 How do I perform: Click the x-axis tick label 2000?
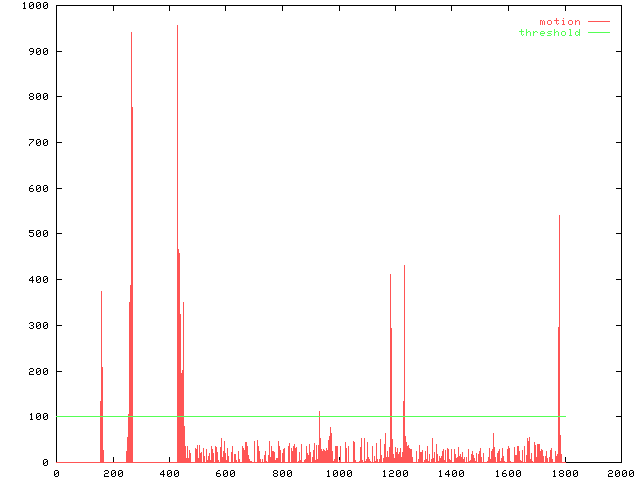pos(620,473)
